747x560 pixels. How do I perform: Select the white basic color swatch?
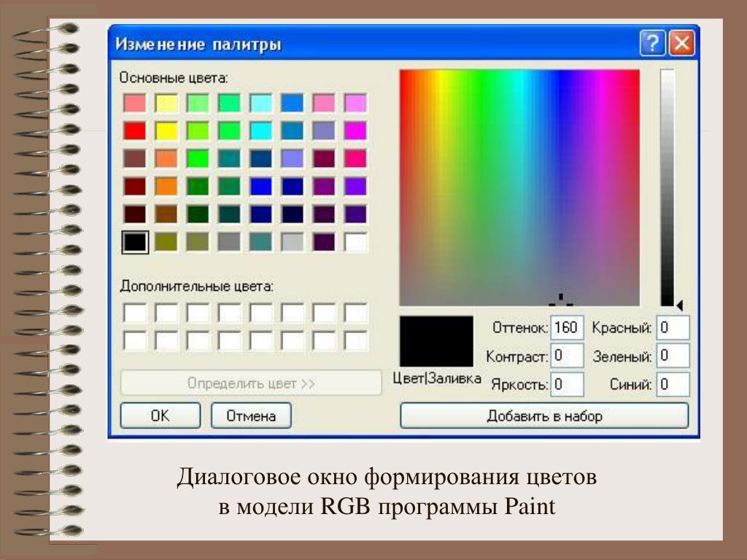[x=355, y=242]
